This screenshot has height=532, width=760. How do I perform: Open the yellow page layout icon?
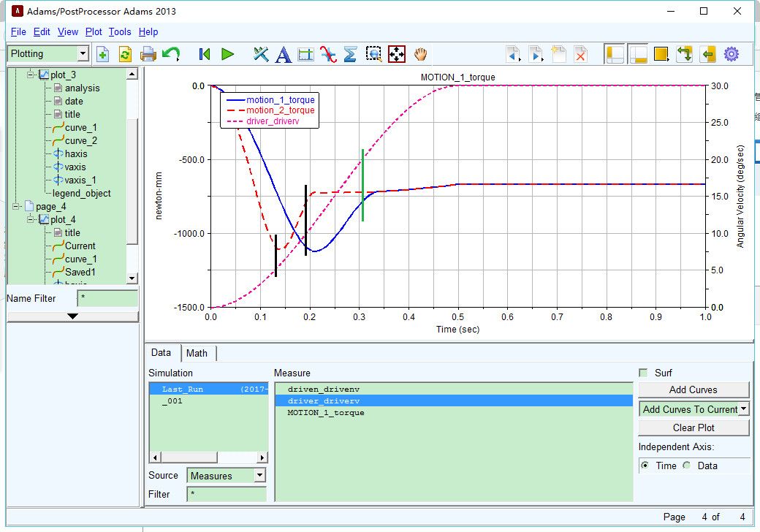[x=661, y=54]
